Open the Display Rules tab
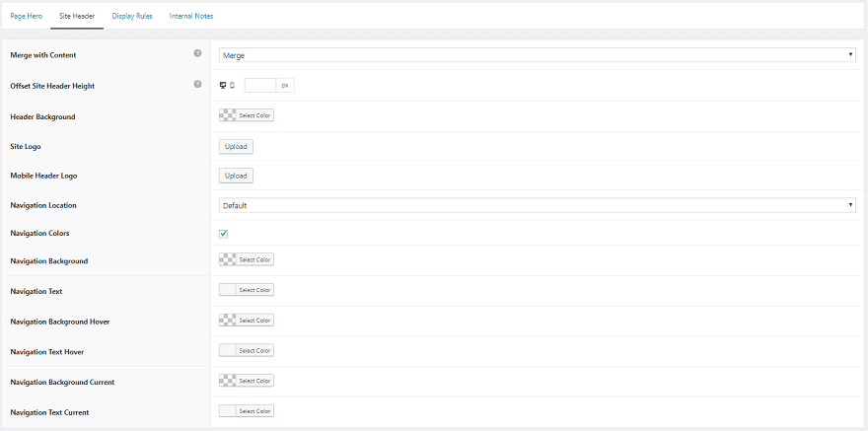Image resolution: width=868 pixels, height=431 pixels. (132, 16)
